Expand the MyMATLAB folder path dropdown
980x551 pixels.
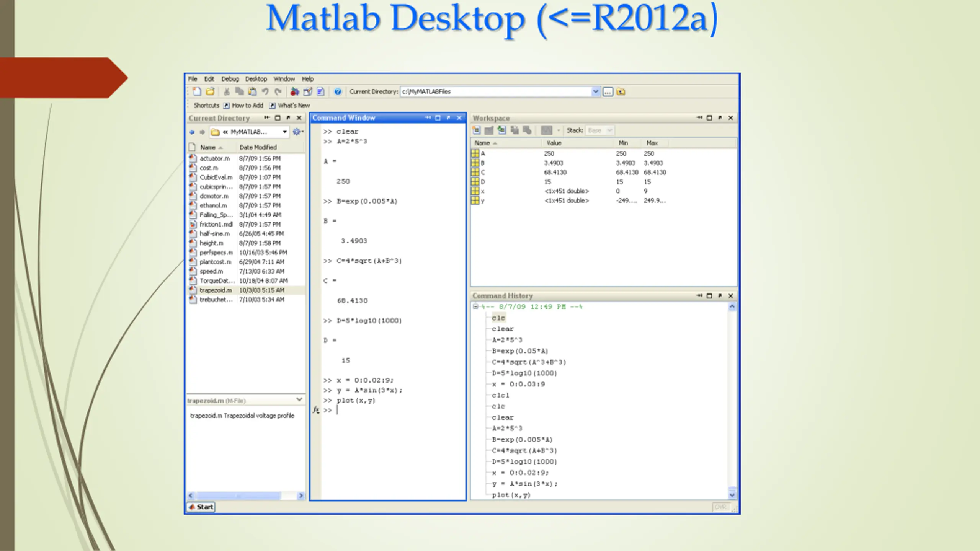[x=285, y=132]
